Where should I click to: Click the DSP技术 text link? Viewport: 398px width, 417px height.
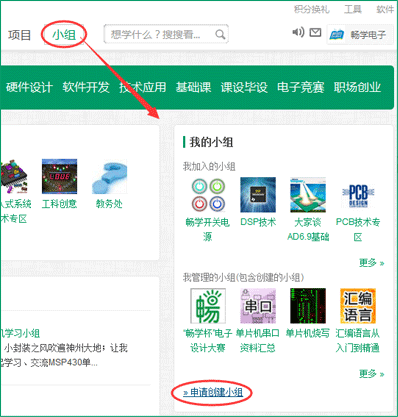258,222
